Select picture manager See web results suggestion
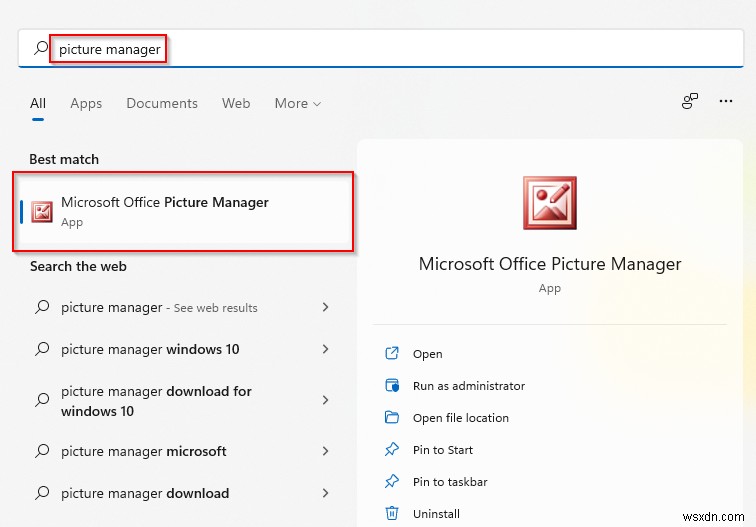Viewport: 756px width, 527px height. [x=160, y=308]
